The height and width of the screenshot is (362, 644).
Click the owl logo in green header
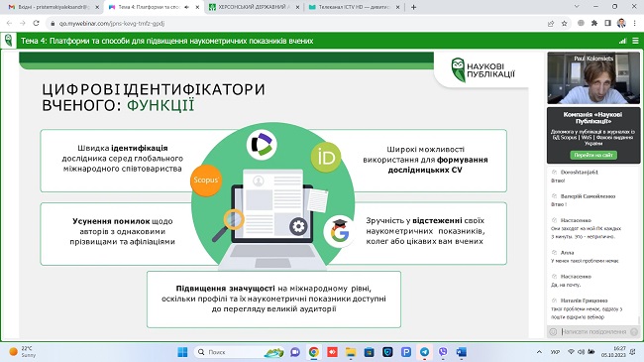point(8,41)
